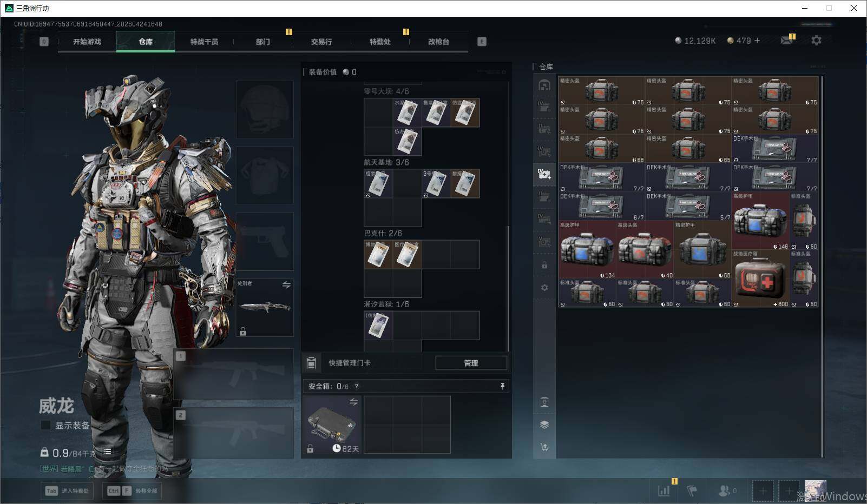Click the question mark beside 安全箱

(356, 387)
